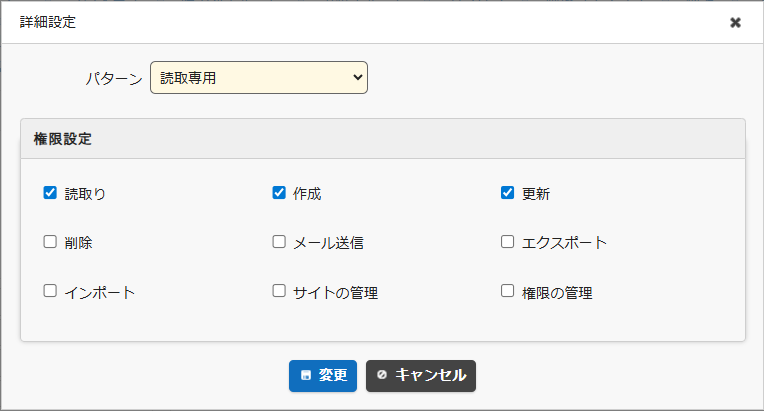The image size is (764, 411).
Task: Enable the 権限の管理 checkbox
Action: tap(507, 292)
